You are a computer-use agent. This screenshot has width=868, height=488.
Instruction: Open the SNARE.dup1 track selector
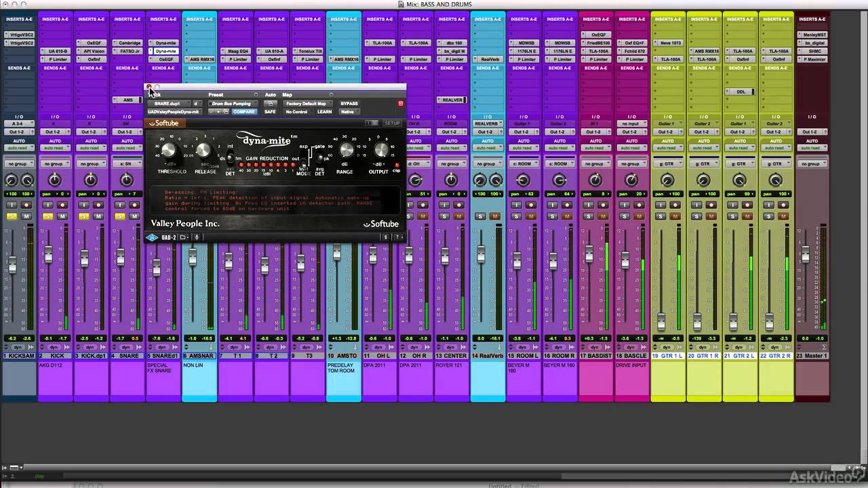click(x=169, y=104)
